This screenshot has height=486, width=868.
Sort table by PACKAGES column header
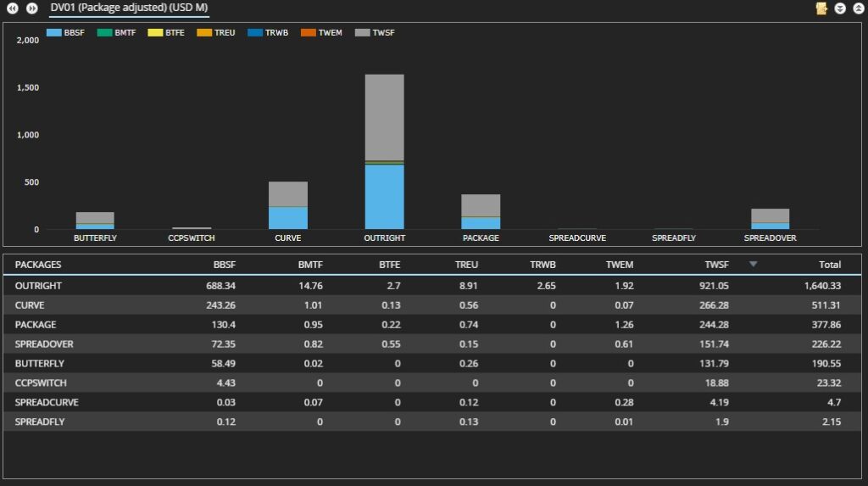38,265
